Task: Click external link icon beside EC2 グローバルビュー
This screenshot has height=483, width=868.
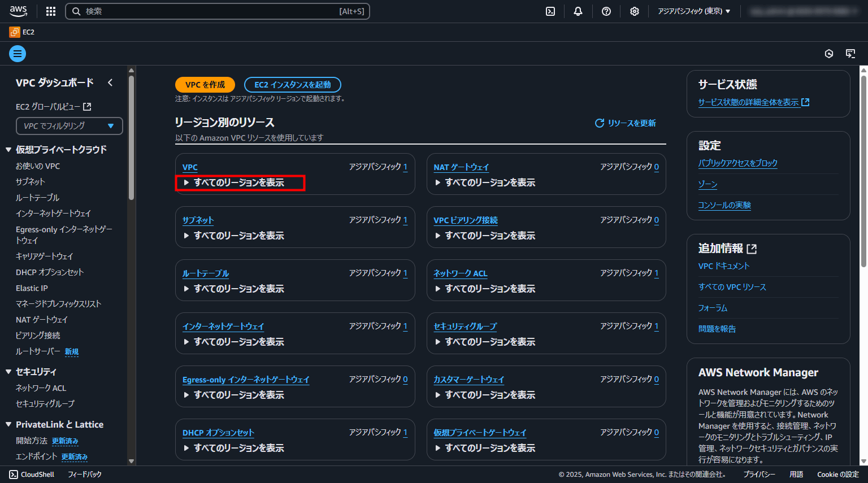Action: pos(87,107)
